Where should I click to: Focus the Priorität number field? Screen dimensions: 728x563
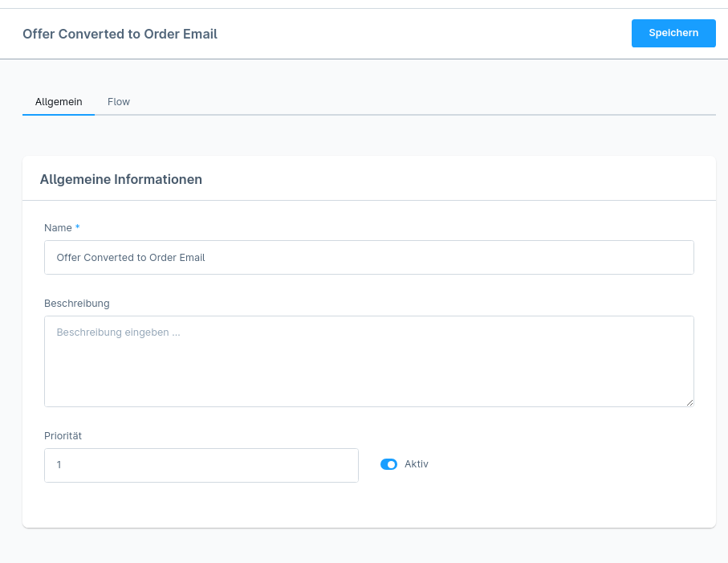click(201, 465)
